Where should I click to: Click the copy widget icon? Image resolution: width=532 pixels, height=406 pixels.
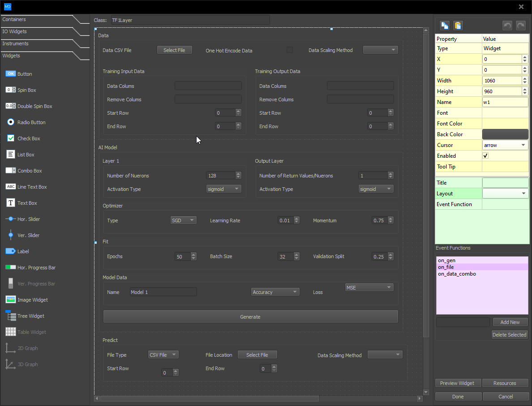click(444, 26)
